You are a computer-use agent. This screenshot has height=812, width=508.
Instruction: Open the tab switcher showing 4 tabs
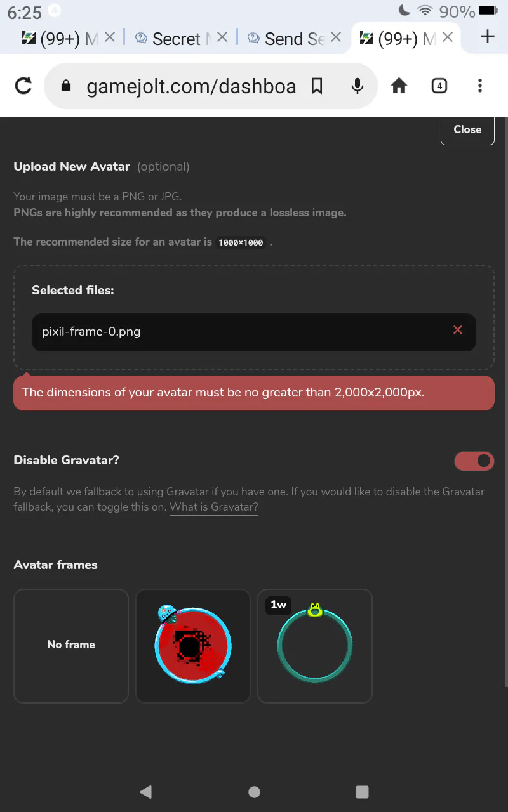(439, 86)
